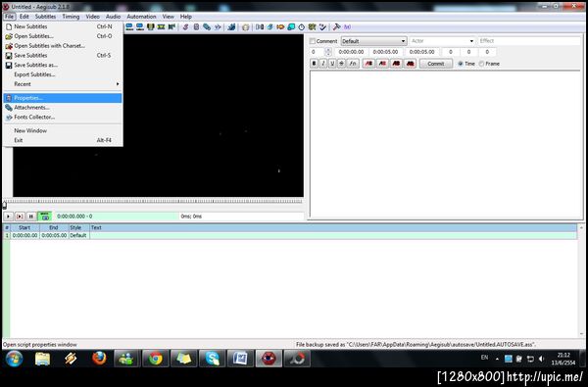Run the Spell Checker toolbar icon

[322, 27]
